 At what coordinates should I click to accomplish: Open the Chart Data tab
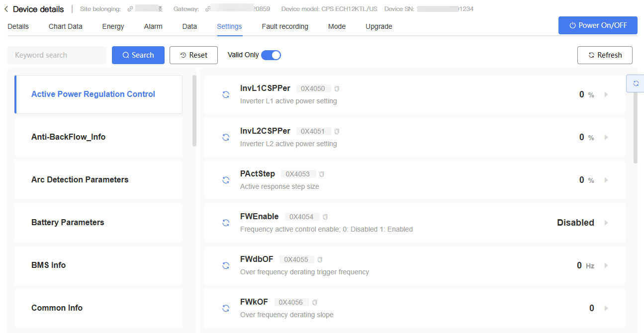pyautogui.click(x=66, y=26)
